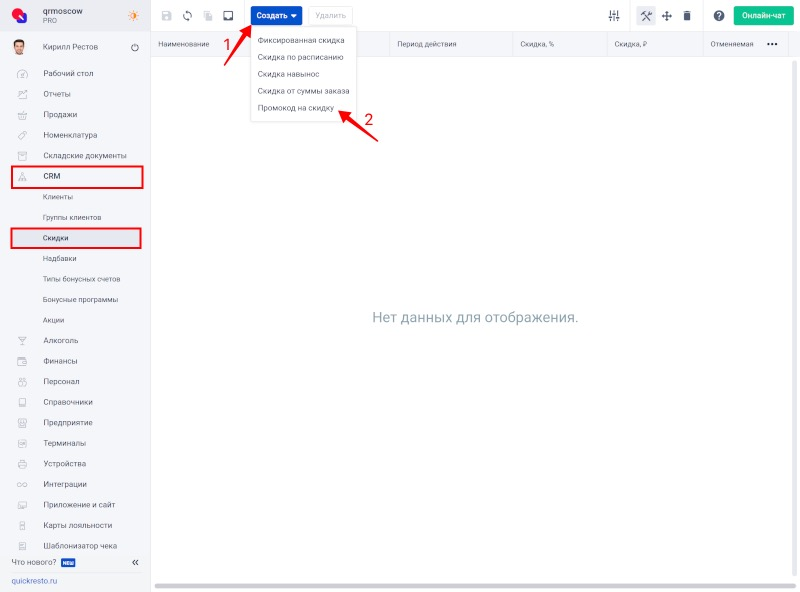
Task: Collapse the sidebar with double chevron
Action: click(x=135, y=562)
